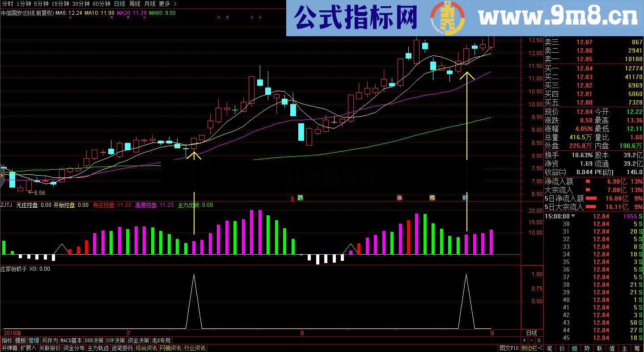Click the − zoom-out button under 日线
This screenshot has height=352, width=644.
(532, 340)
